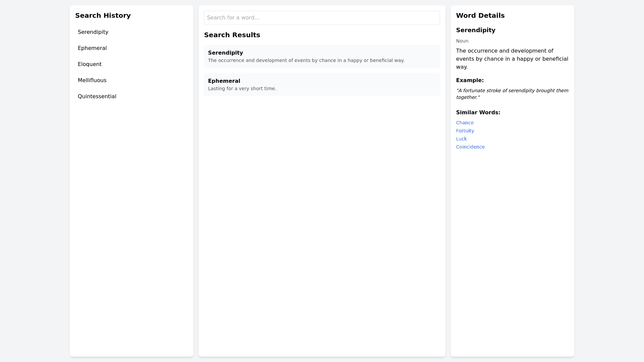Select Ephemeral in search history list
644x362 pixels.
92,48
